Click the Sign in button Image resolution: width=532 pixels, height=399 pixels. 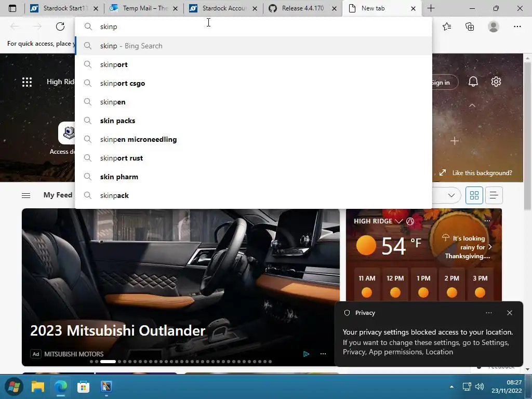pos(444,82)
